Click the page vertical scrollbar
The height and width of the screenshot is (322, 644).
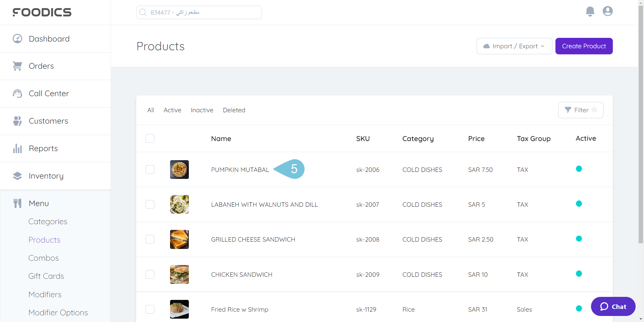[x=641, y=124]
